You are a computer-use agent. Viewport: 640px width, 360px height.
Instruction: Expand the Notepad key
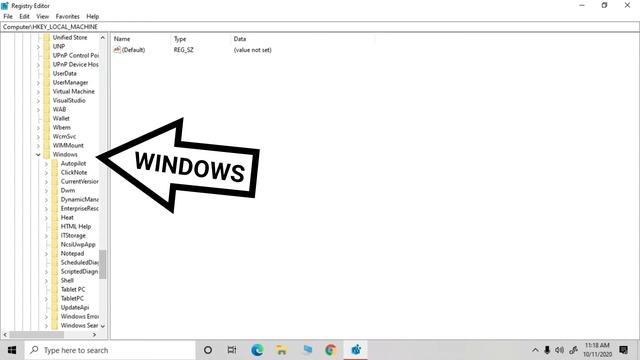(46, 253)
